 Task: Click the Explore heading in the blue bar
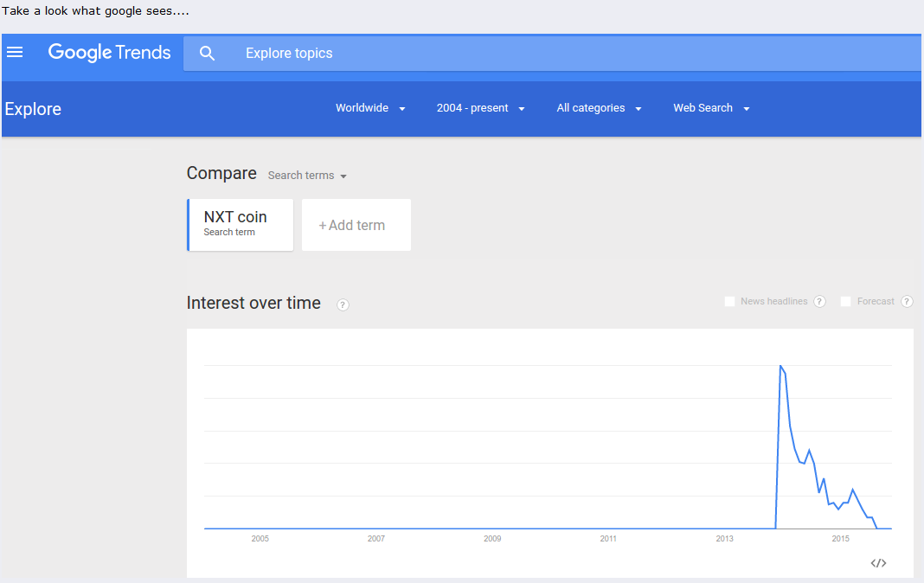[x=33, y=109]
